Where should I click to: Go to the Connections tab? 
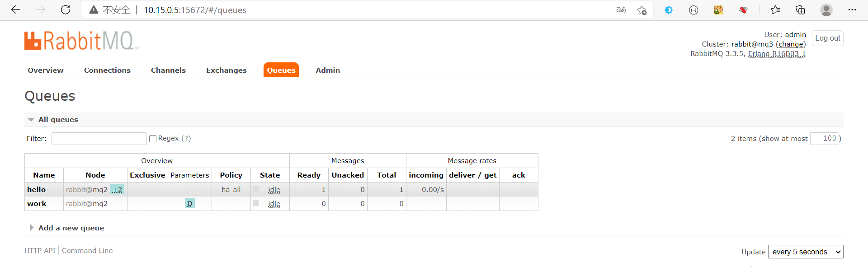point(107,70)
